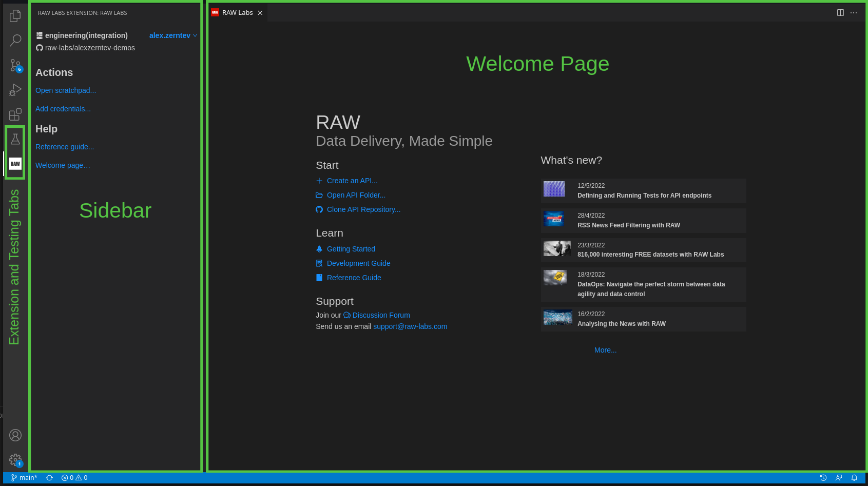Click thumbnail of 18/3/2022 news item
This screenshot has height=486, width=868.
[555, 278]
